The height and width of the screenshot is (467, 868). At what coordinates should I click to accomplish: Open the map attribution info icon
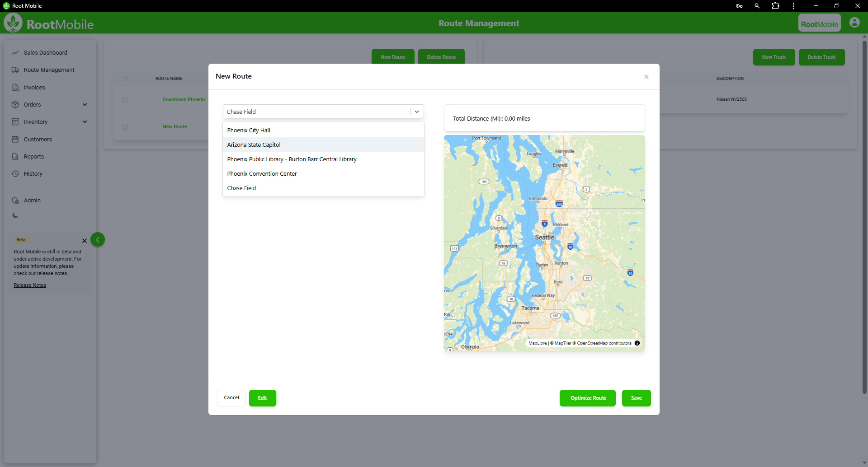point(637,343)
